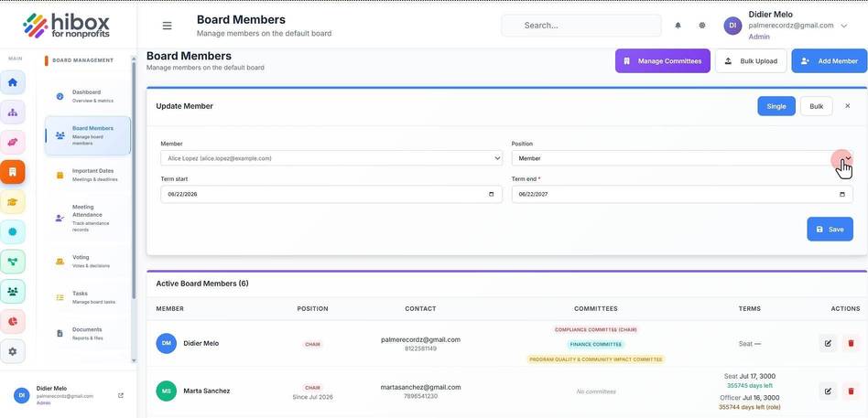Image resolution: width=868 pixels, height=418 pixels.
Task: Click the Manage Committees button
Action: [662, 60]
